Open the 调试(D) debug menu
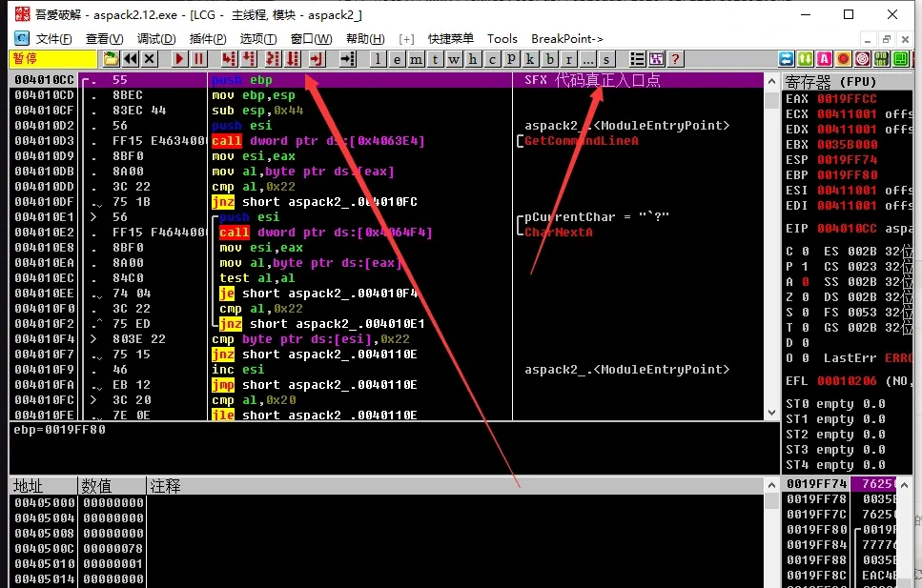Screen dimensions: 922x588 coord(156,39)
